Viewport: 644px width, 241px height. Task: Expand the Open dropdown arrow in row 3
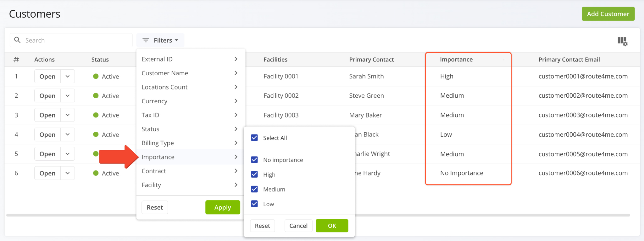pos(68,115)
